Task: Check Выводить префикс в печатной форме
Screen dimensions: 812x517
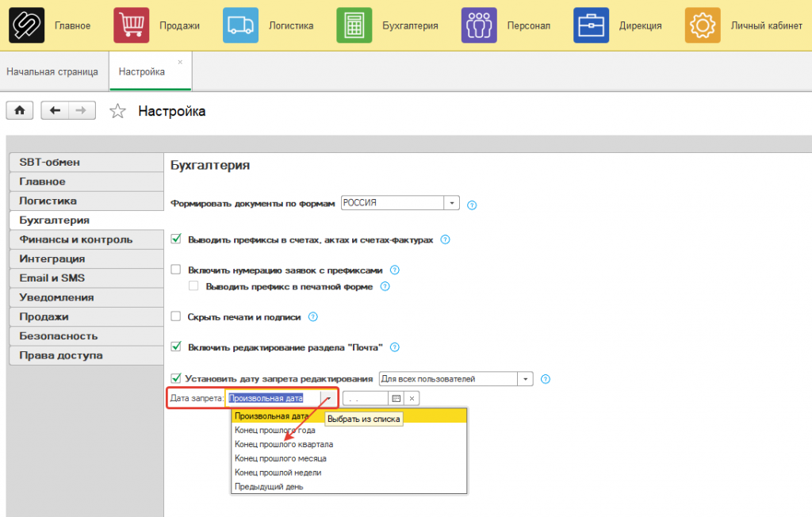Action: [193, 286]
